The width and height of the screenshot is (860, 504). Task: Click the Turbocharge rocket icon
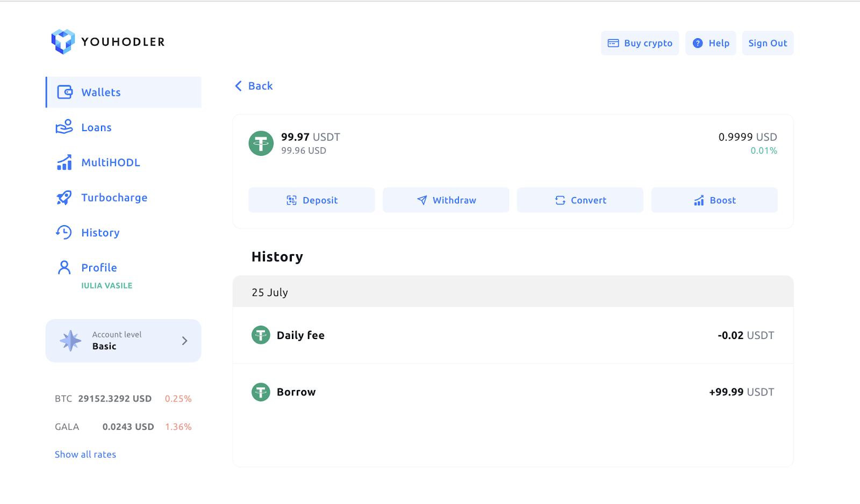64,198
